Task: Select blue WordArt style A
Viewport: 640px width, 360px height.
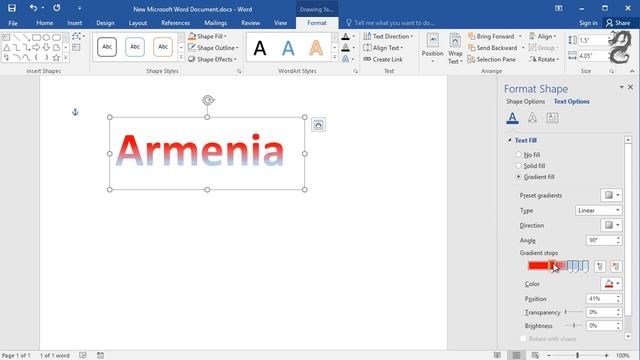Action: 288,48
